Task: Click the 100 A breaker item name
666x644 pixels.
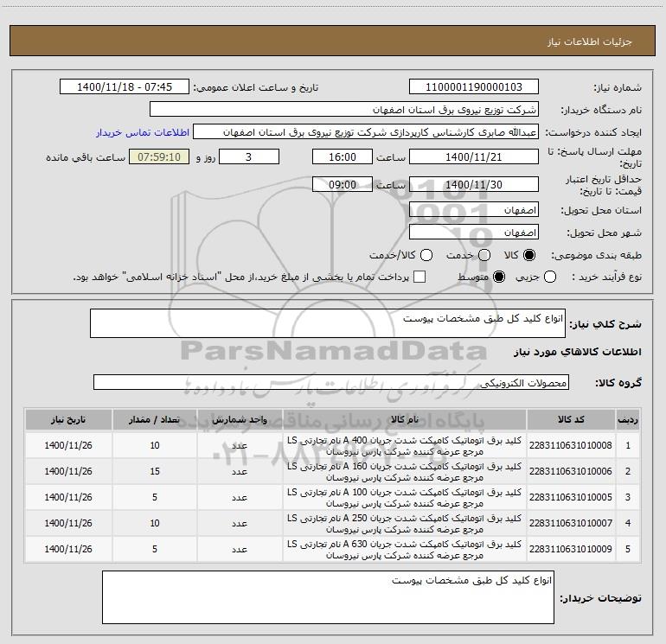Action: pos(405,498)
